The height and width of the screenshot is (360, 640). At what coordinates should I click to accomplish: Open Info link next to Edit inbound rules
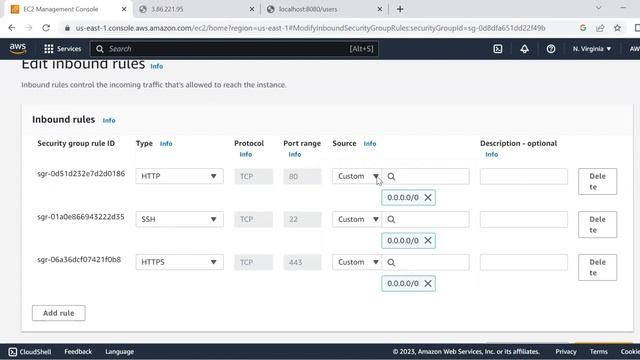(157, 66)
